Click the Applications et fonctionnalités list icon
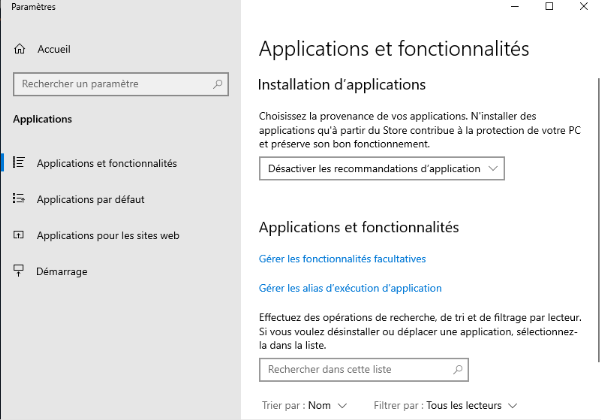Viewport: 601px width, 420px height. [x=19, y=163]
